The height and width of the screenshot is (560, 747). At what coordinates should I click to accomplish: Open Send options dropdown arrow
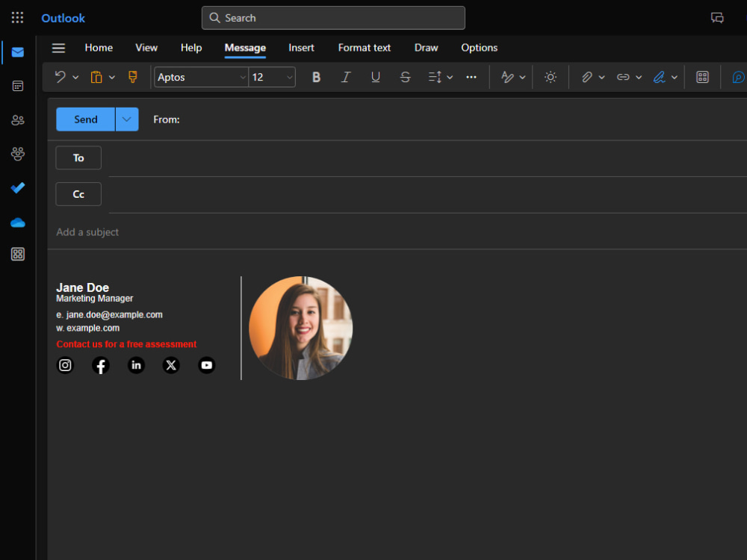click(127, 119)
